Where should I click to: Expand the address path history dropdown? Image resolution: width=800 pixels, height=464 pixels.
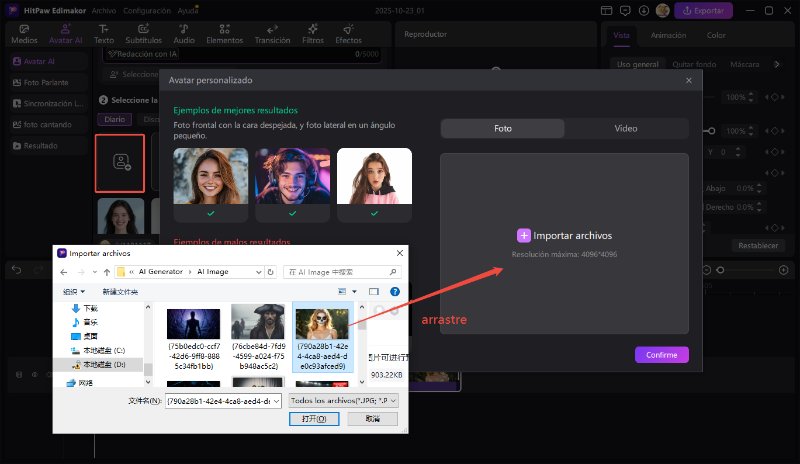pos(256,271)
